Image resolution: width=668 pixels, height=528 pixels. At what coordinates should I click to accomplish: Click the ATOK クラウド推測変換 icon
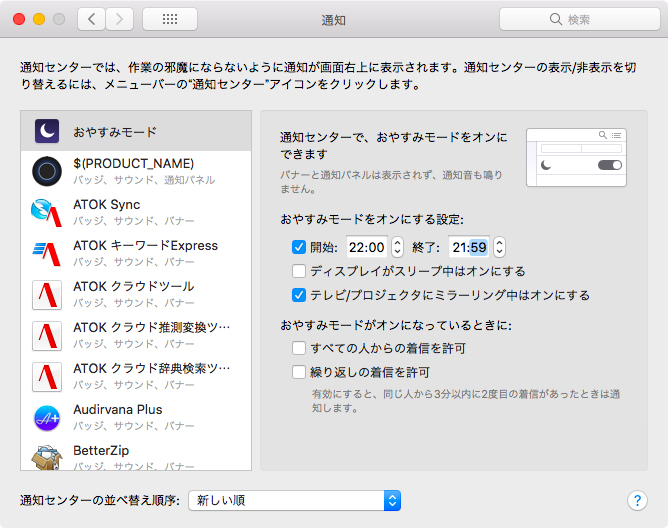click(47, 335)
